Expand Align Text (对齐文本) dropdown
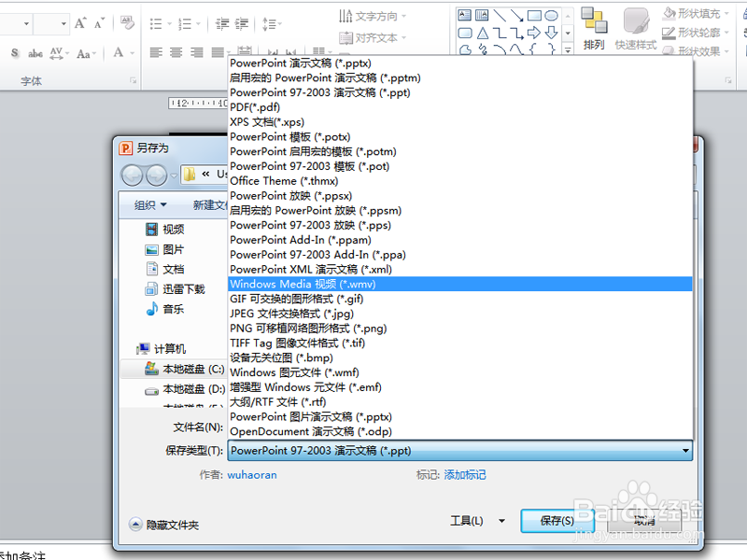 pos(404,37)
